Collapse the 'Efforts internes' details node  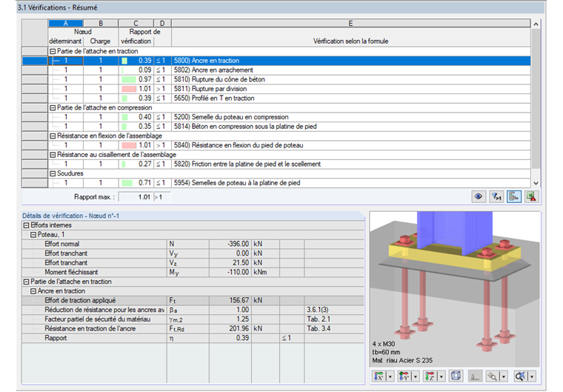click(x=26, y=225)
